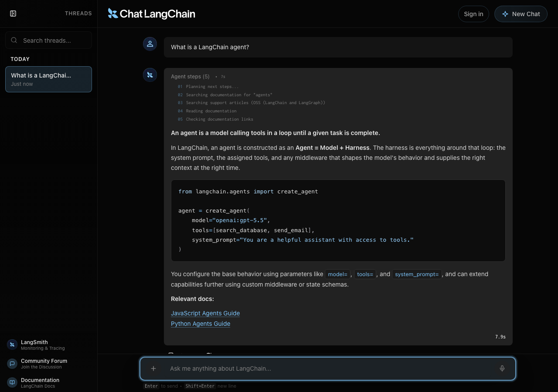Image resolution: width=558 pixels, height=392 pixels.
Task: Click the "Shift+Enter" keyboard hint
Action: click(x=200, y=386)
